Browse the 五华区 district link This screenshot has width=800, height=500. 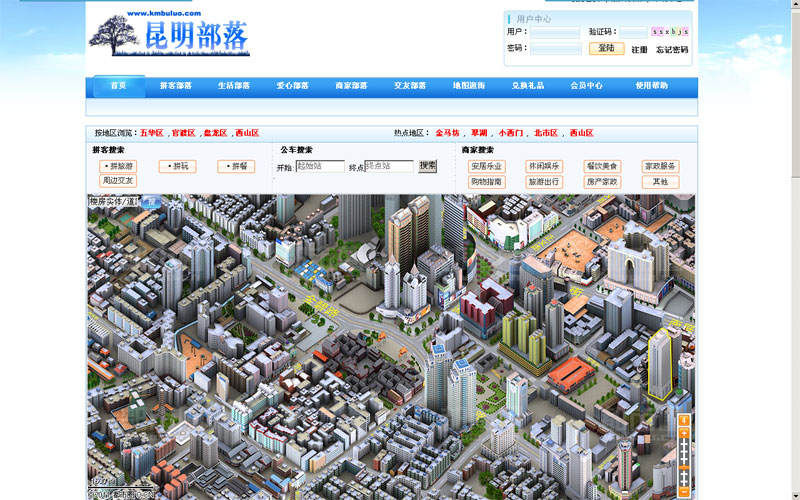pyautogui.click(x=151, y=133)
